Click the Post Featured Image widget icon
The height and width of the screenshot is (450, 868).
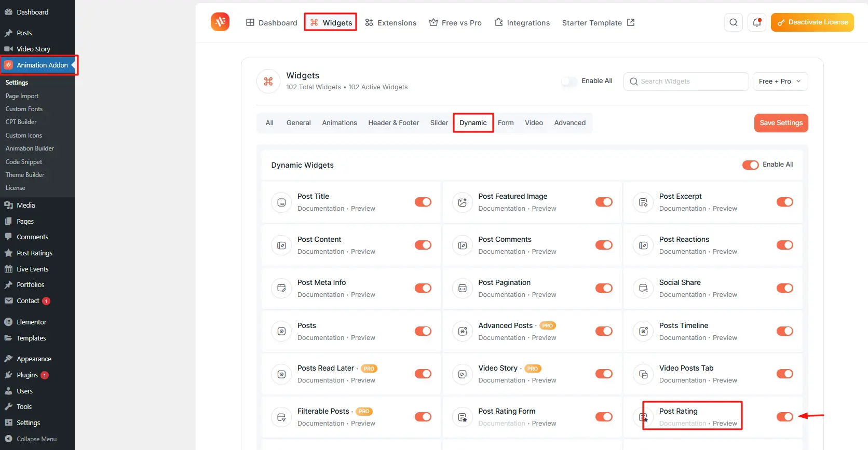(462, 202)
